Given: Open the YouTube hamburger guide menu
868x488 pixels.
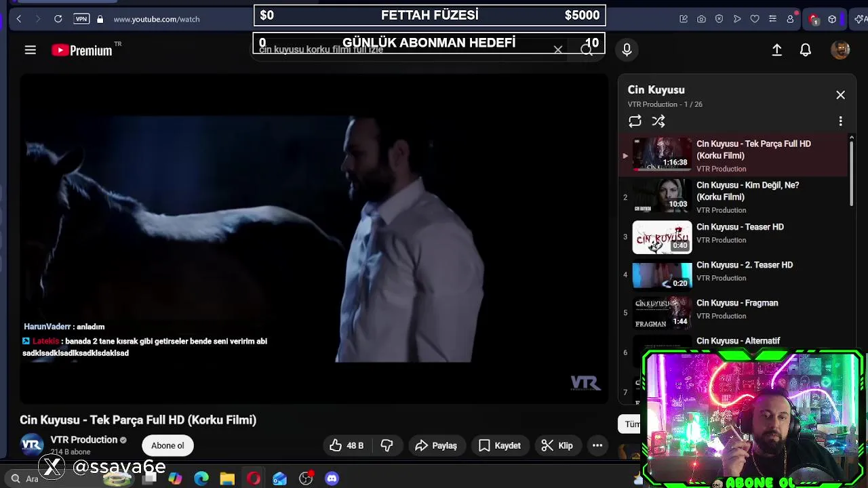Looking at the screenshot, I should 30,49.
